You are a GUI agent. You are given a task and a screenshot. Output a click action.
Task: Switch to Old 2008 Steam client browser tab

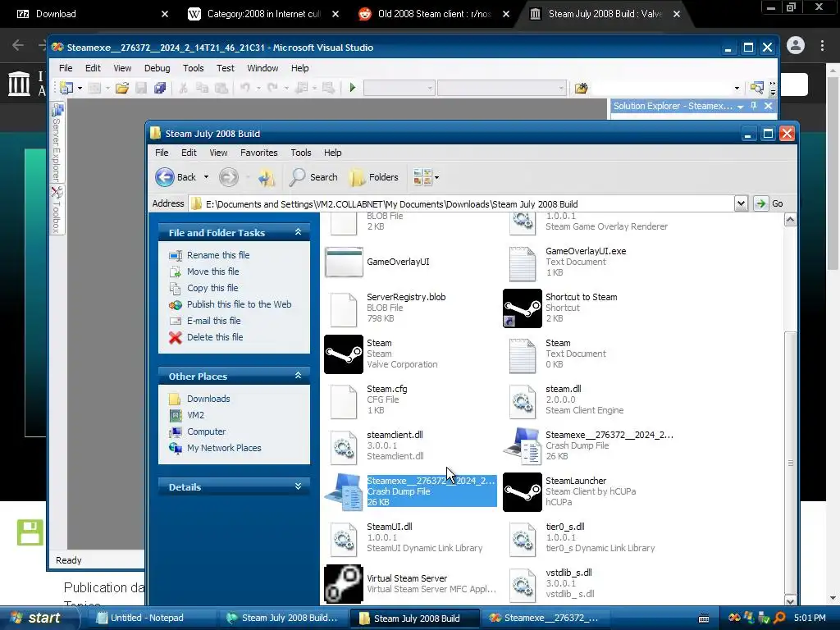click(434, 14)
